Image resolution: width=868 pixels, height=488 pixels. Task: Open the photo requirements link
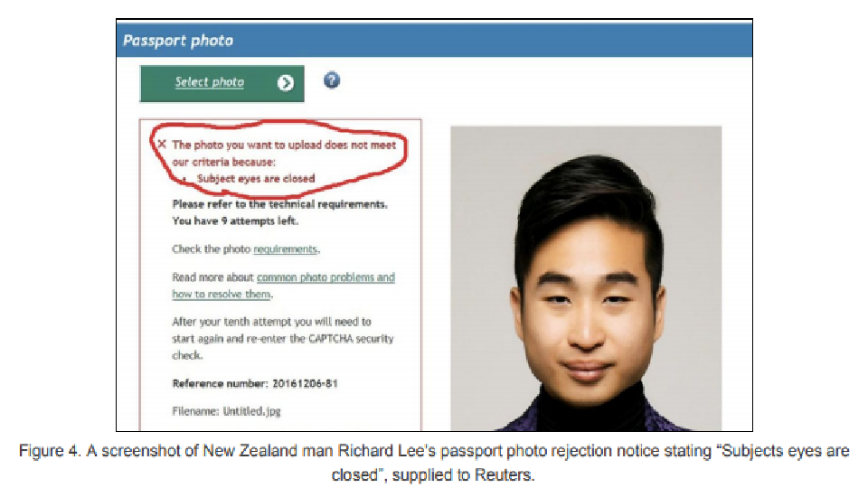(x=286, y=249)
